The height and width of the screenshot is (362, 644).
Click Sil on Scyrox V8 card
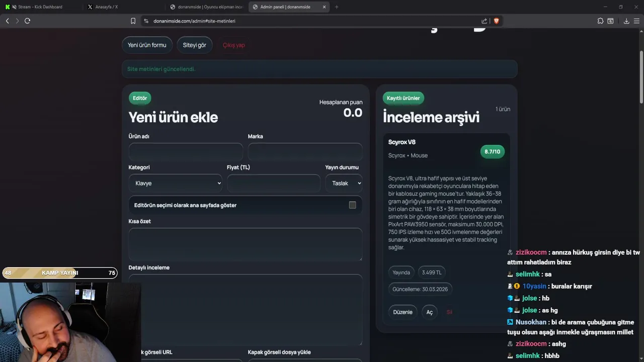(x=449, y=312)
